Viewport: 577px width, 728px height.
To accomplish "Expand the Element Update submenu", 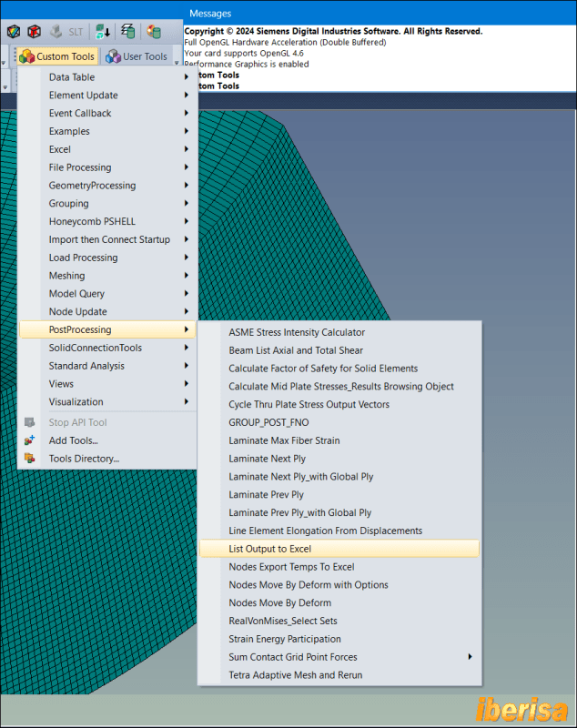I will point(107,96).
